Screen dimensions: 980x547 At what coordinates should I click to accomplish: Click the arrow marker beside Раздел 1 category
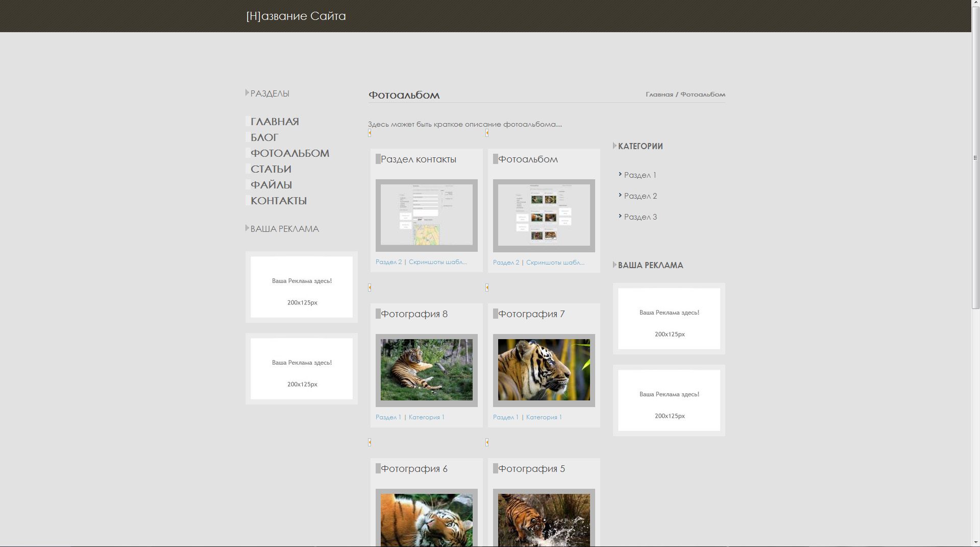(x=620, y=174)
